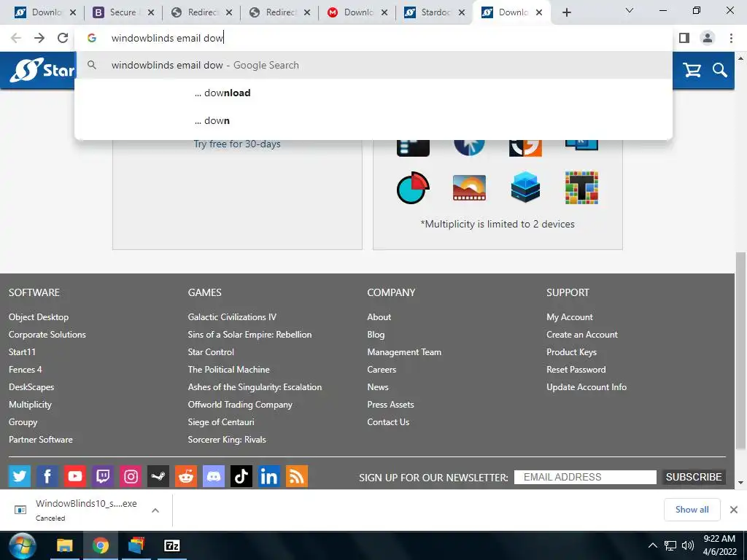747x560 pixels.
Task: Open the Galactic Civilizations IV link
Action: tap(232, 317)
